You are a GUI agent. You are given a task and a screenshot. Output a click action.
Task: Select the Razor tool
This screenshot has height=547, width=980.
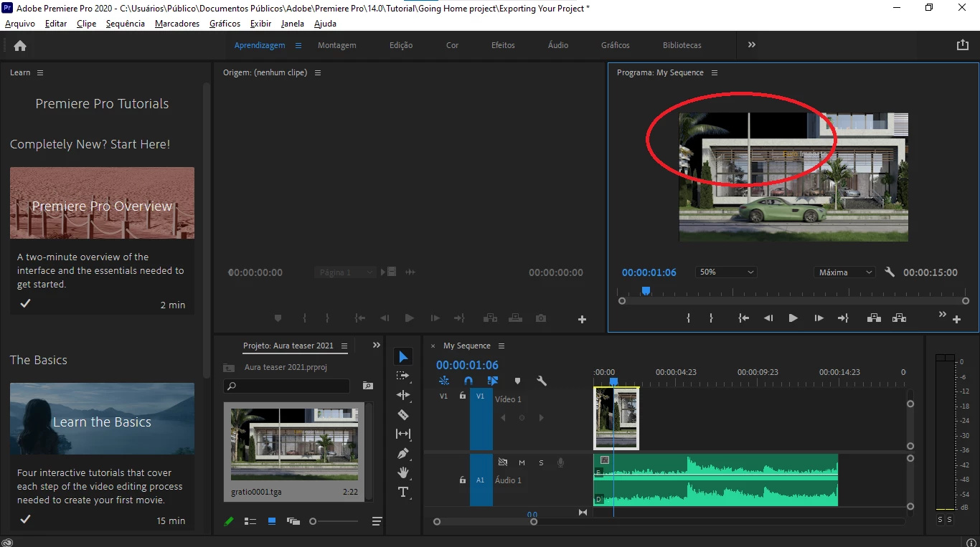[x=403, y=414]
